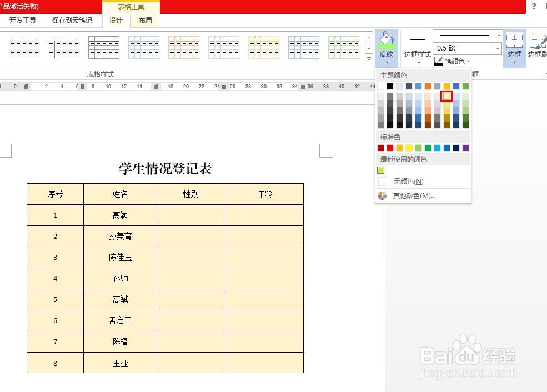Switch to the 布局 layout tab

pyautogui.click(x=145, y=20)
